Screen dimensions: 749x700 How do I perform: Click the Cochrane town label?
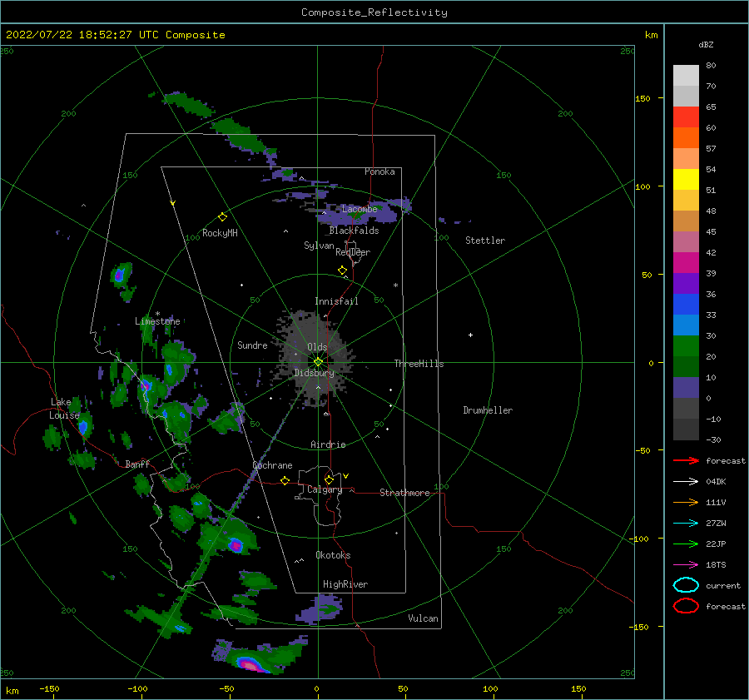tap(272, 465)
